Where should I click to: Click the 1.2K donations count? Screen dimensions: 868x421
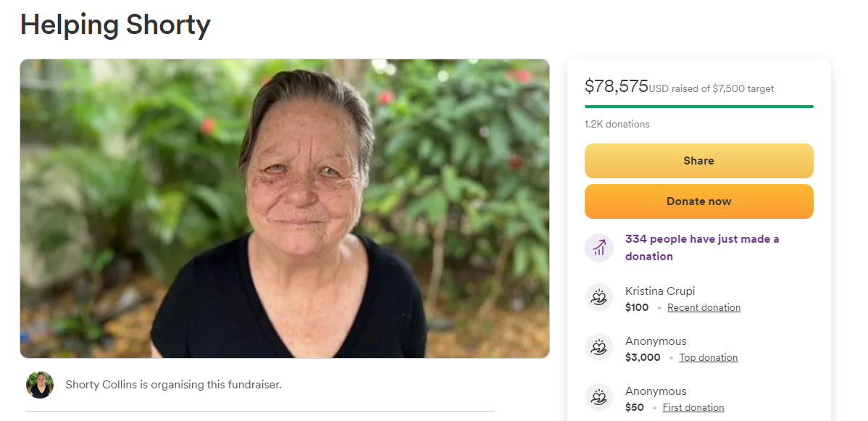617,124
